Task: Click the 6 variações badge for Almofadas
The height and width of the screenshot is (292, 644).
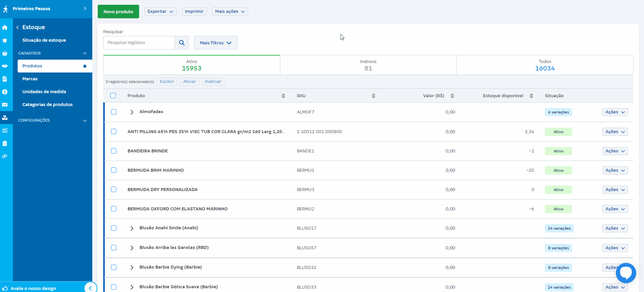Action: pyautogui.click(x=558, y=112)
